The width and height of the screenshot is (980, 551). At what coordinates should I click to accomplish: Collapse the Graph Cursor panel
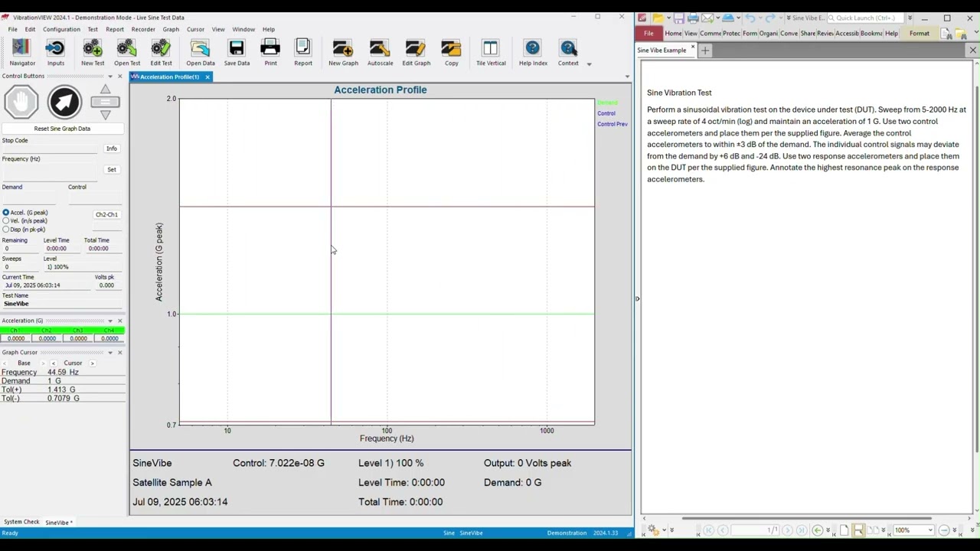pos(110,352)
